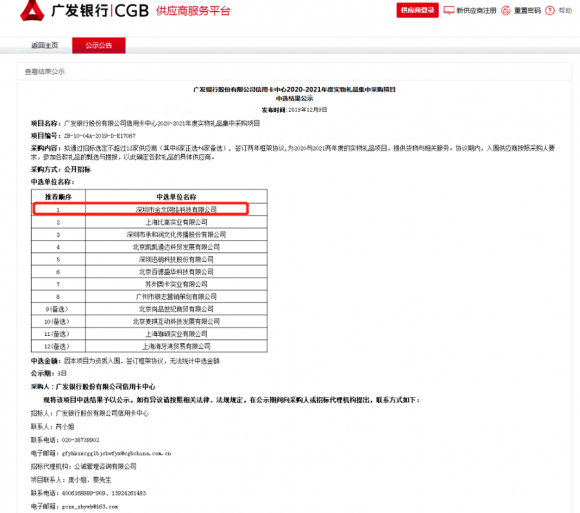The image size is (580, 513).
Task: Click the reset password lock icon
Action: (x=506, y=10)
